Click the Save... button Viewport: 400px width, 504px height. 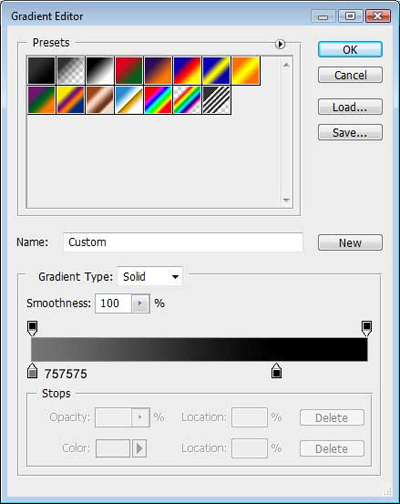[x=350, y=133]
